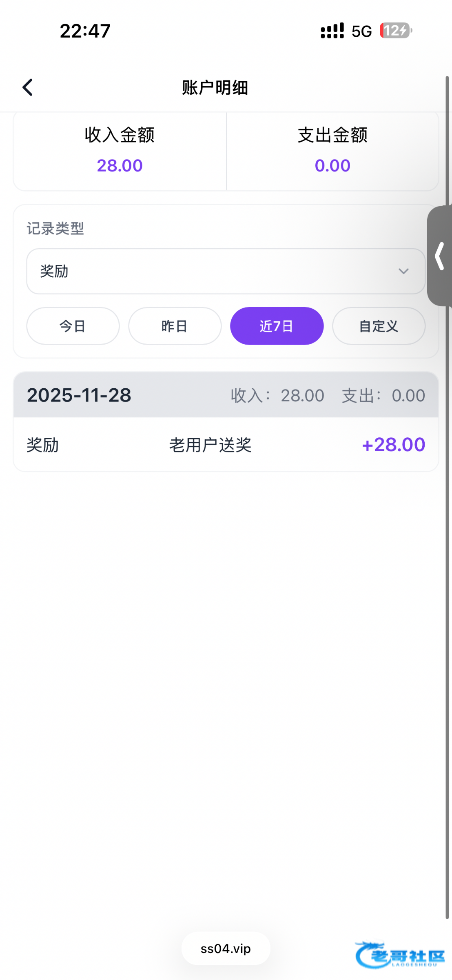Tap the ss04.vip address pill
Viewport: 452px width, 980px height.
[226, 949]
